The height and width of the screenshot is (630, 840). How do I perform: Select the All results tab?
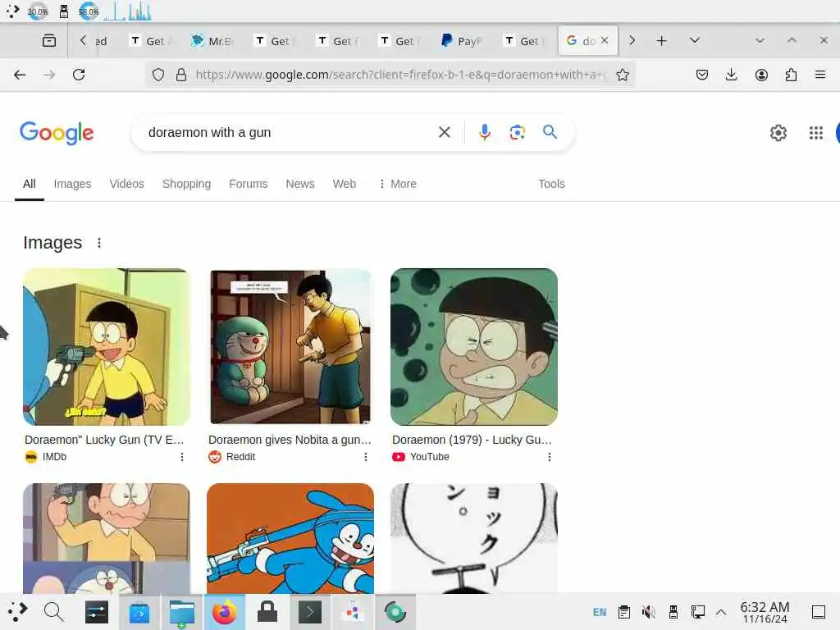(30, 184)
